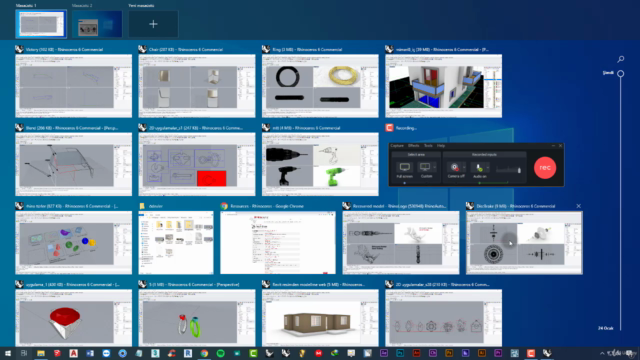Click the audio volume level slider
This screenshot has width=640, height=360.
(x=509, y=170)
